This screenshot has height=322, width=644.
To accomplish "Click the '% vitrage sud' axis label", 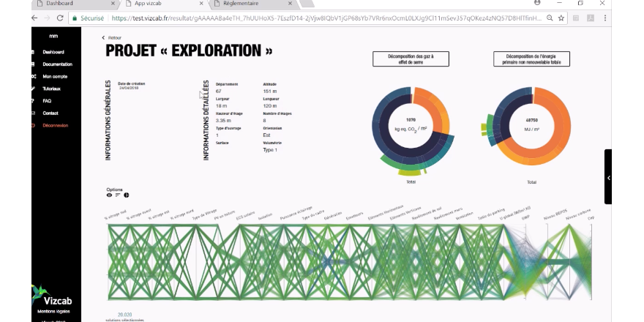I will (115, 216).
